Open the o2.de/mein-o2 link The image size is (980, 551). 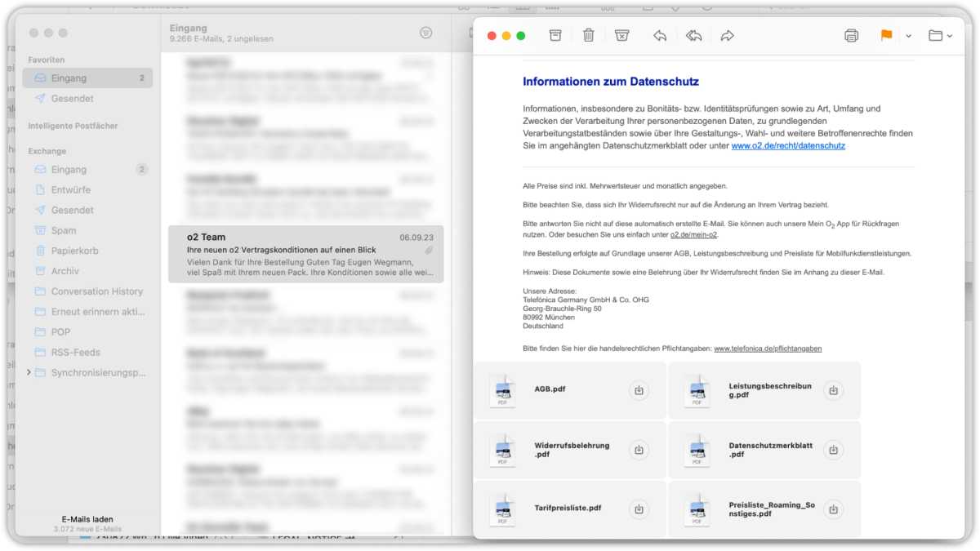tap(694, 235)
